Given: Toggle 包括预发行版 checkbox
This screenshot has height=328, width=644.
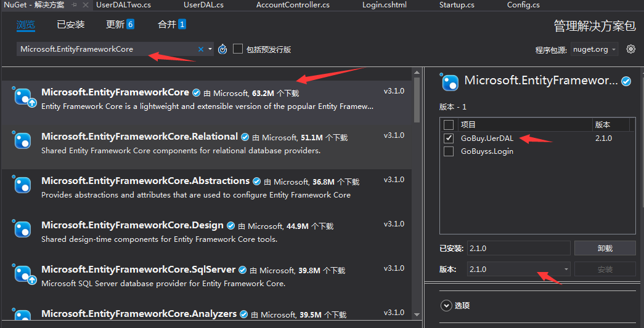Looking at the screenshot, I should (238, 49).
